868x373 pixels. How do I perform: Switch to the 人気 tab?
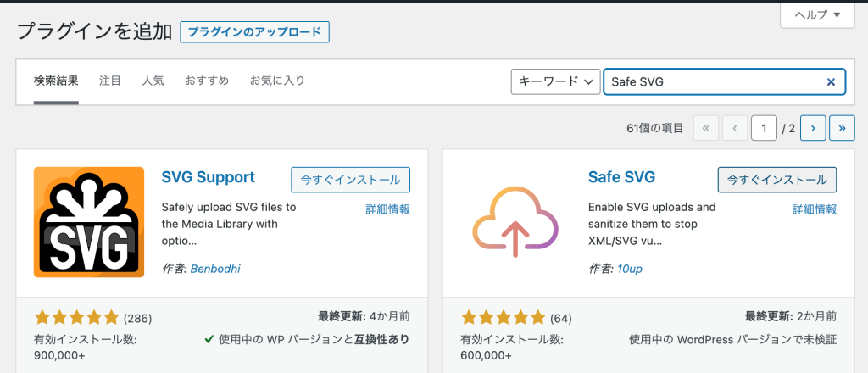point(153,81)
